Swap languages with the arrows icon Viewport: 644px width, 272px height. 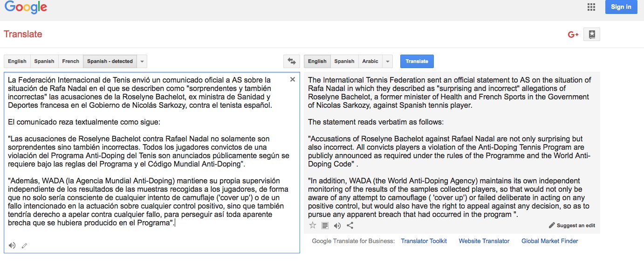click(292, 61)
